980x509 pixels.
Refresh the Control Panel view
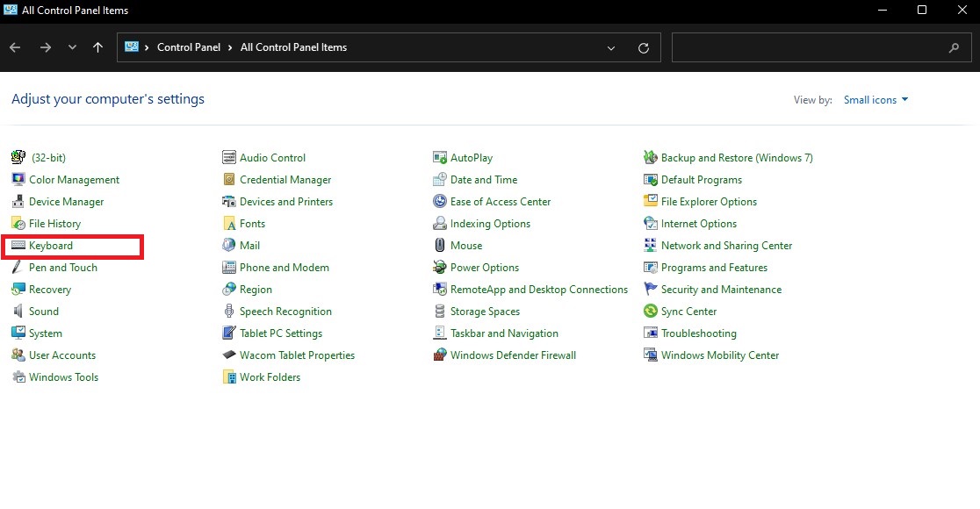644,47
